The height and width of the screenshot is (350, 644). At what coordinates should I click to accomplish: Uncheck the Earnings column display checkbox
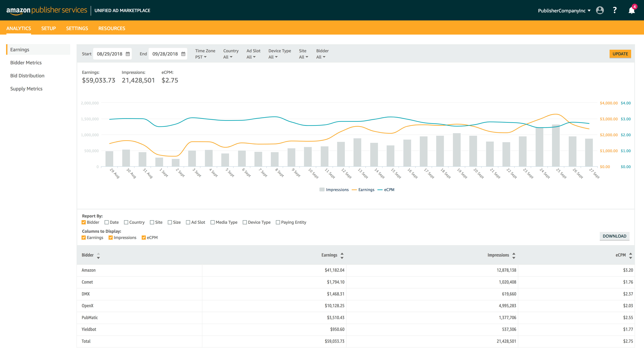pyautogui.click(x=84, y=238)
